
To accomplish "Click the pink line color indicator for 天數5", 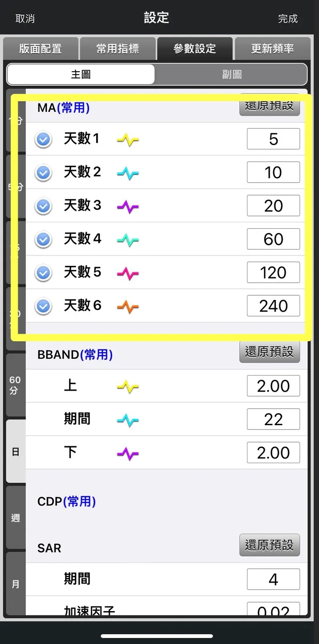I will [128, 272].
